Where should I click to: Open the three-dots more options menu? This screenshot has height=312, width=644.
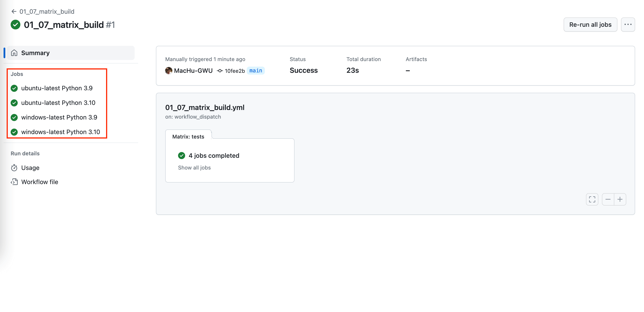click(628, 25)
